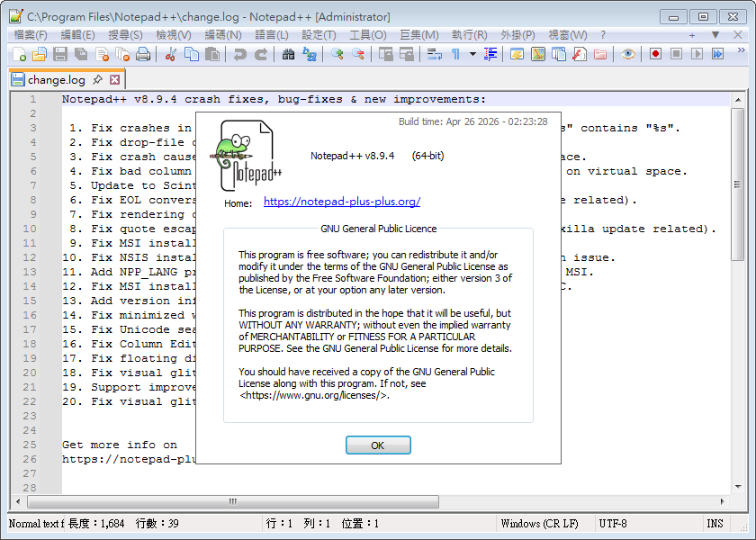Click the Undo arrow icon

[239, 54]
